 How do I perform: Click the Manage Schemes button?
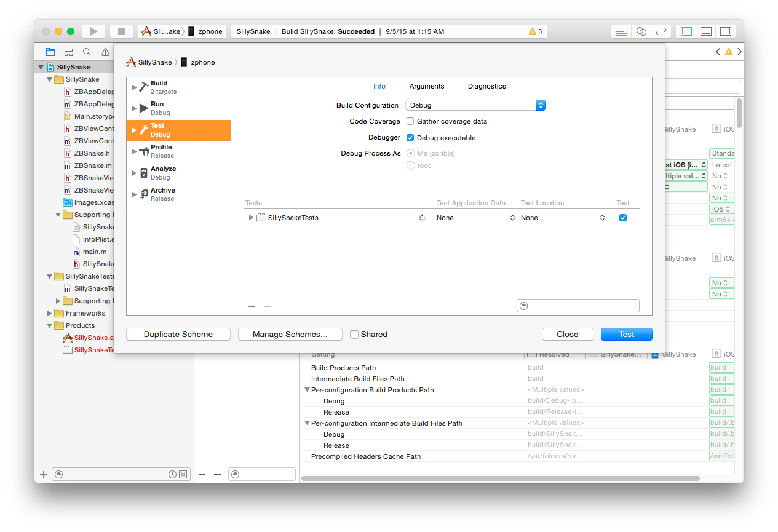pyautogui.click(x=290, y=335)
